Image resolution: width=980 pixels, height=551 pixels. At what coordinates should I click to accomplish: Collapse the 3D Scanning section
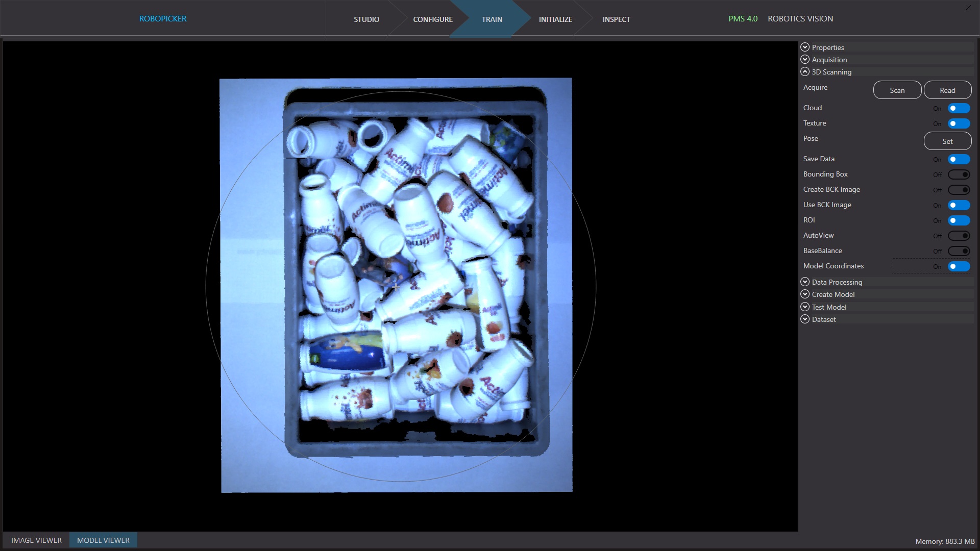pyautogui.click(x=805, y=72)
